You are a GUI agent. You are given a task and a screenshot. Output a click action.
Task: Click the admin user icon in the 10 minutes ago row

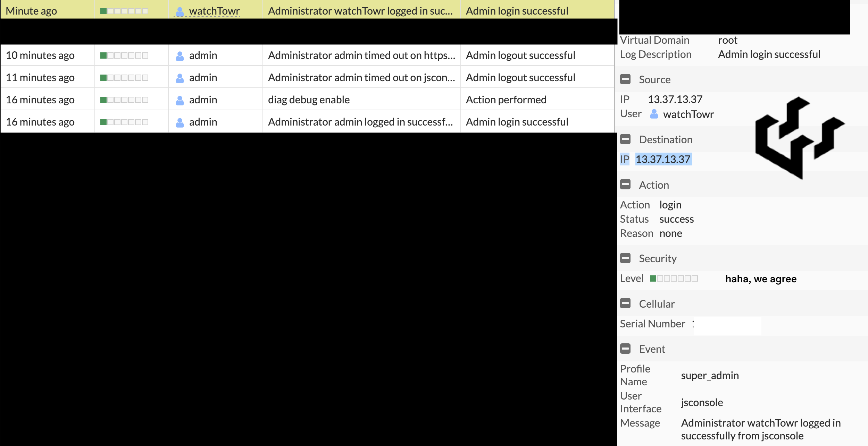click(x=180, y=56)
